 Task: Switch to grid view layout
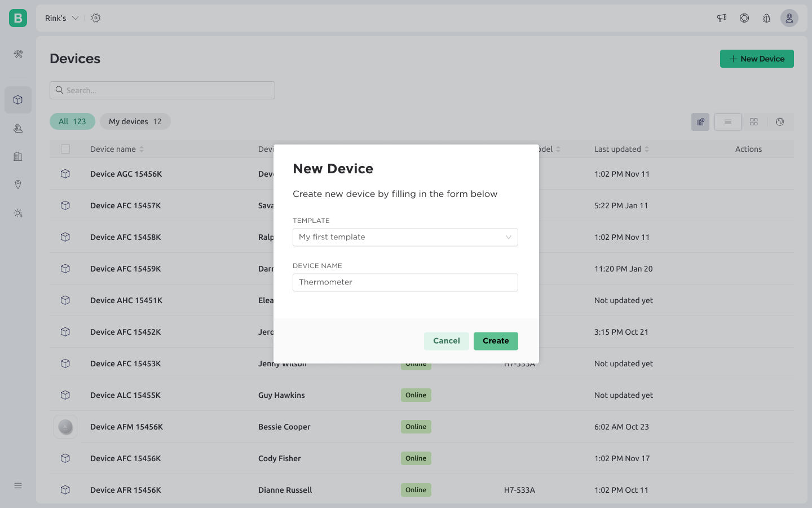754,122
